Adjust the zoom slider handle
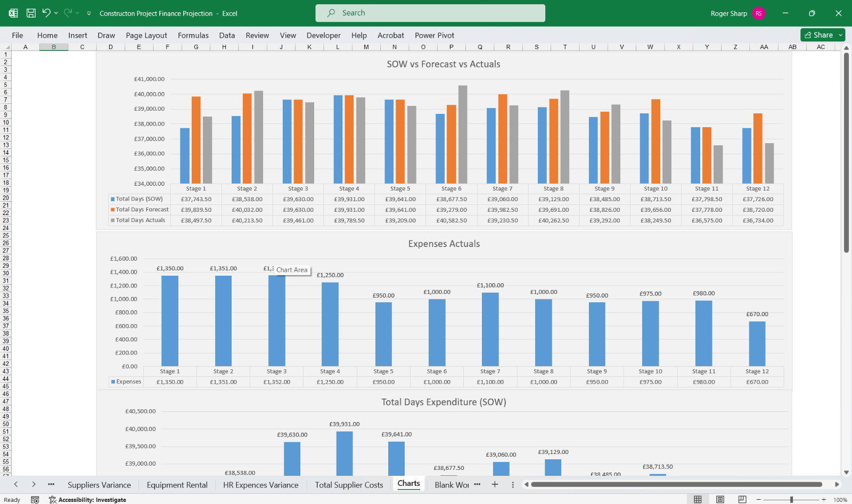This screenshot has height=504, width=852. [792, 499]
